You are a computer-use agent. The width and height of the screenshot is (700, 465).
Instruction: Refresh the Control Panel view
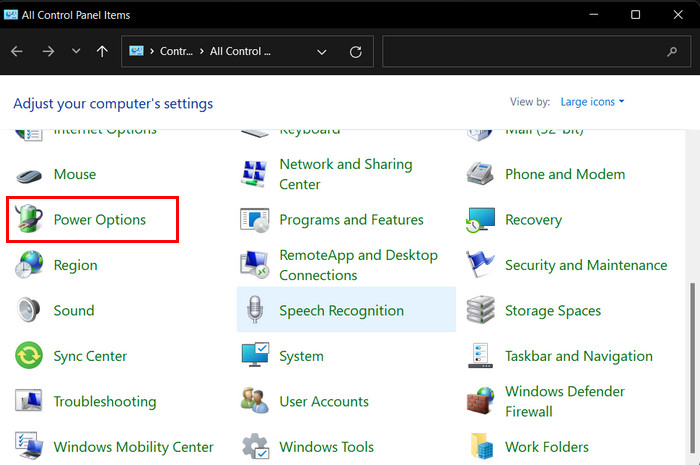click(356, 52)
